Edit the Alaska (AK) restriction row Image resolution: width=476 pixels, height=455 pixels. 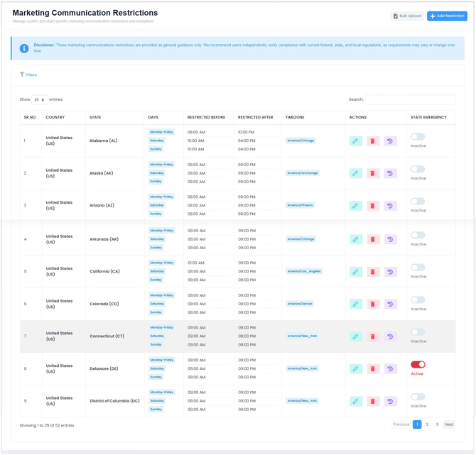click(x=356, y=173)
